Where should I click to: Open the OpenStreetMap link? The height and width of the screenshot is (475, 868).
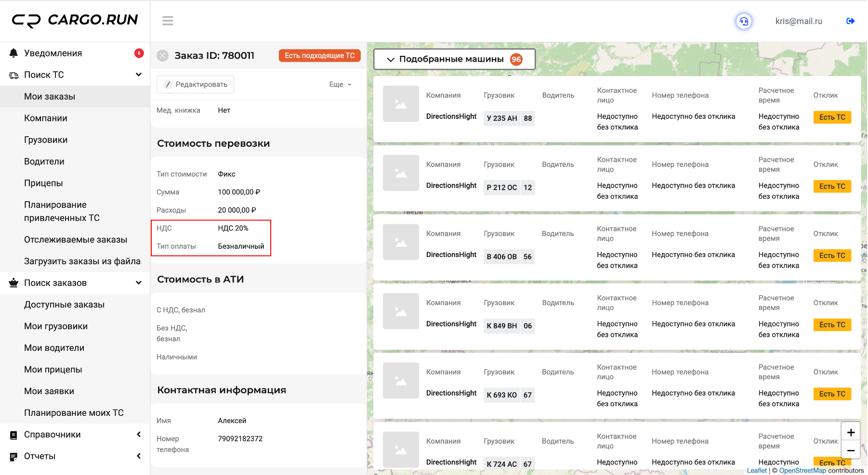802,470
